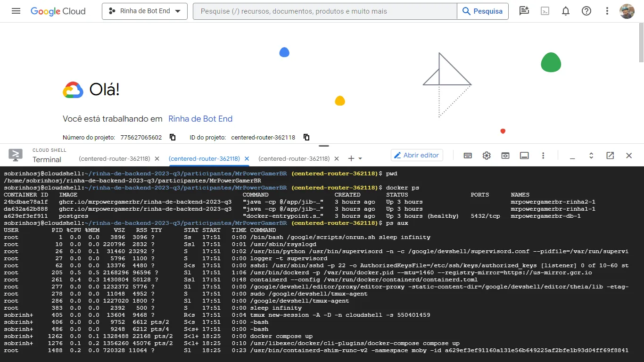Copy the project number 775627065602
The image size is (644, 362).
pos(173,137)
